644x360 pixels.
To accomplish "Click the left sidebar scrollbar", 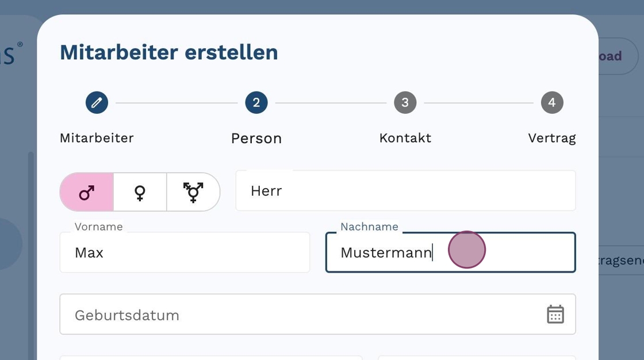I will [30, 253].
